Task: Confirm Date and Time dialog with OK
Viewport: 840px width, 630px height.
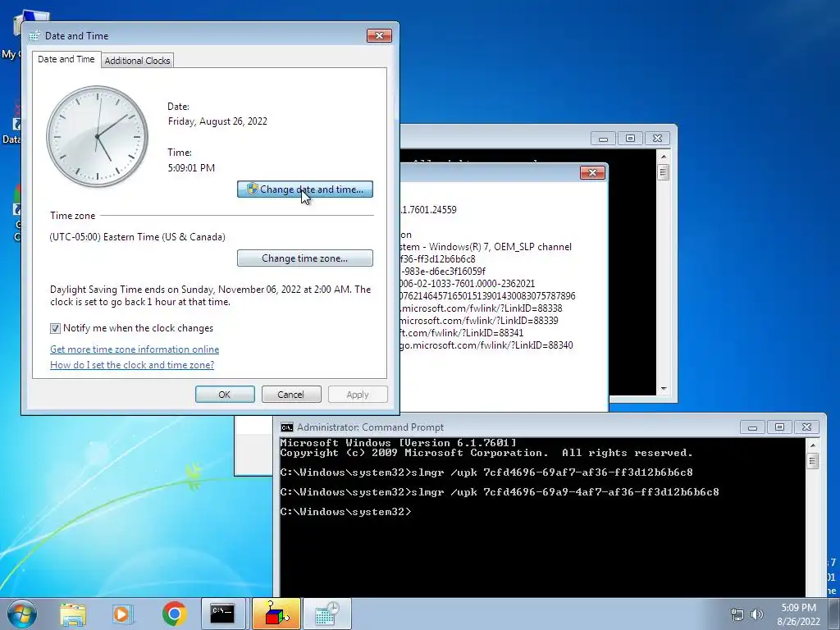Action: [225, 395]
